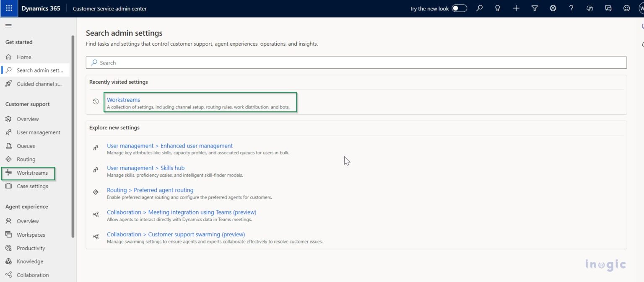Select Workstreams in the left navigation
644x282 pixels.
point(32,173)
